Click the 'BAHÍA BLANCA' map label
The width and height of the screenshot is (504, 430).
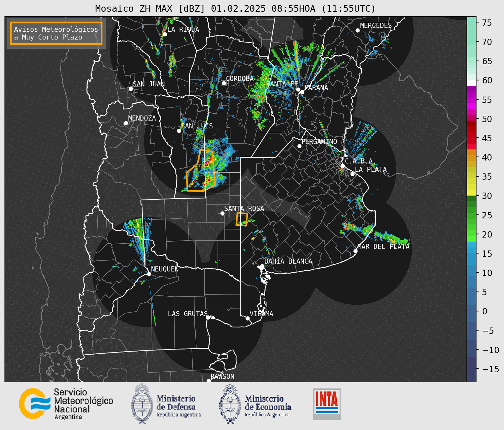[x=288, y=261]
